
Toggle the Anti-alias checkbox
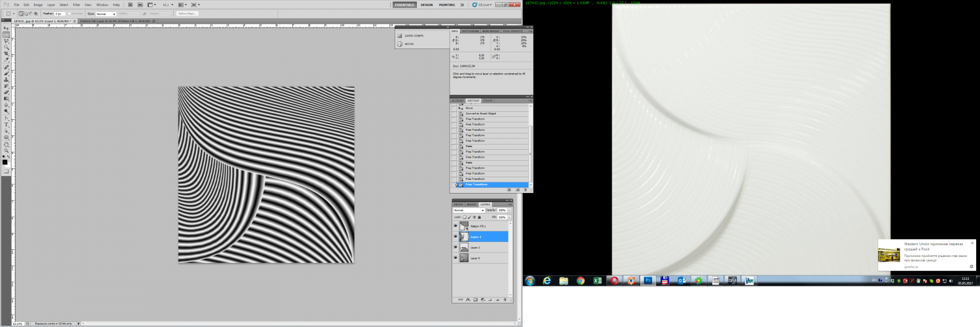[69, 13]
